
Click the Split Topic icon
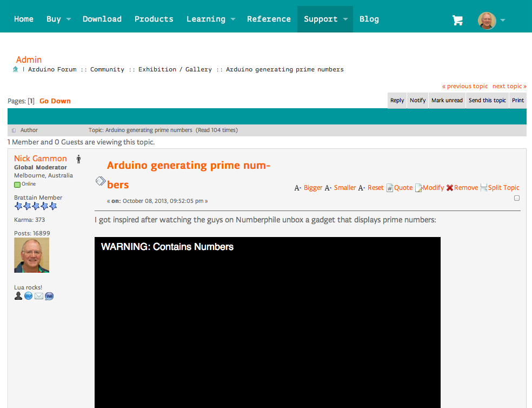coord(484,188)
